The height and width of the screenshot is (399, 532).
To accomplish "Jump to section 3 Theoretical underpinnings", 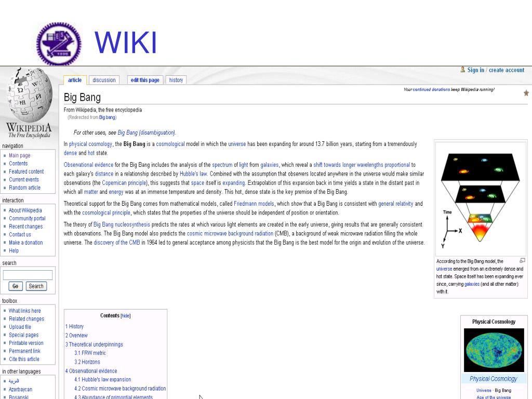I will click(94, 344).
